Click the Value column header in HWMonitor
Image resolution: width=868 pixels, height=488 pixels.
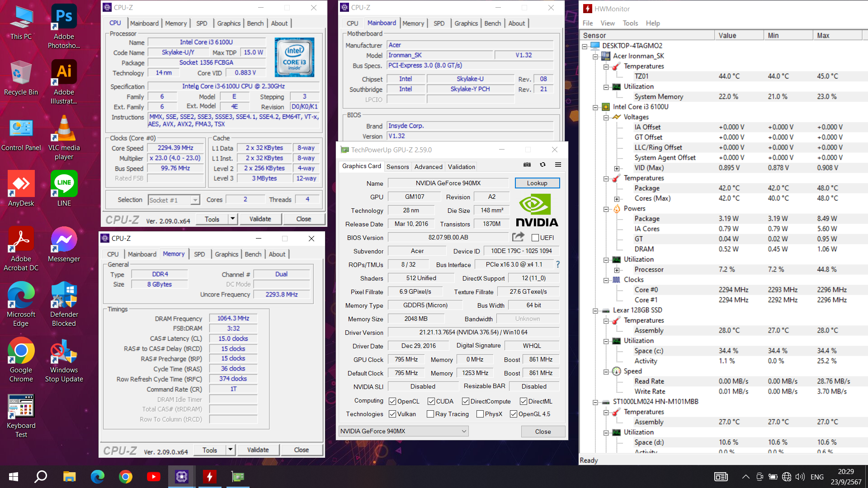[x=739, y=35]
